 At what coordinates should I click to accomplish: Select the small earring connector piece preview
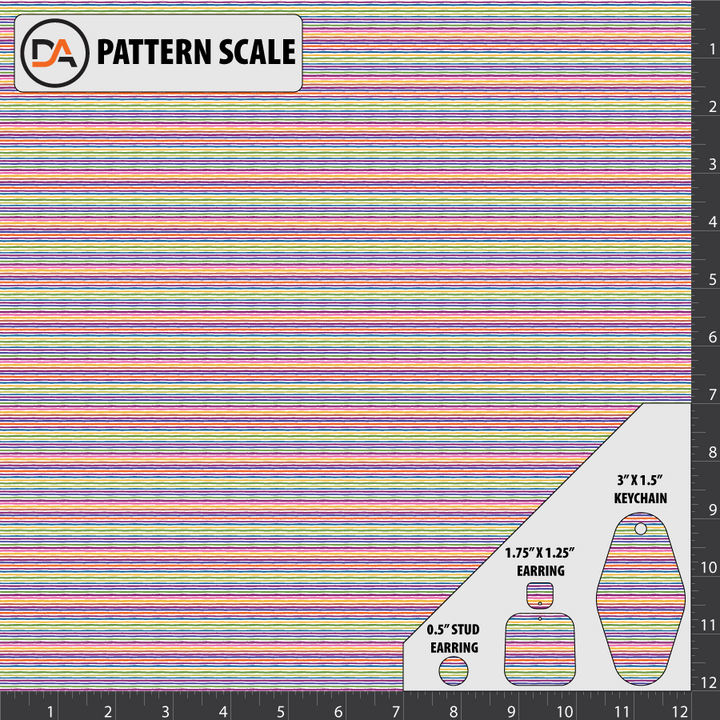(x=540, y=596)
